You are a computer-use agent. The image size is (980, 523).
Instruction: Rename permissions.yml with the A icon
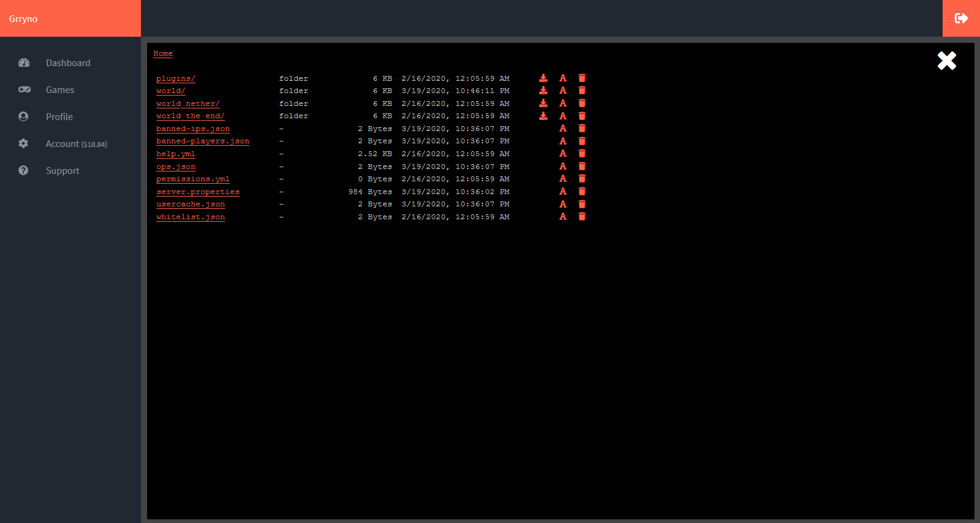[563, 179]
